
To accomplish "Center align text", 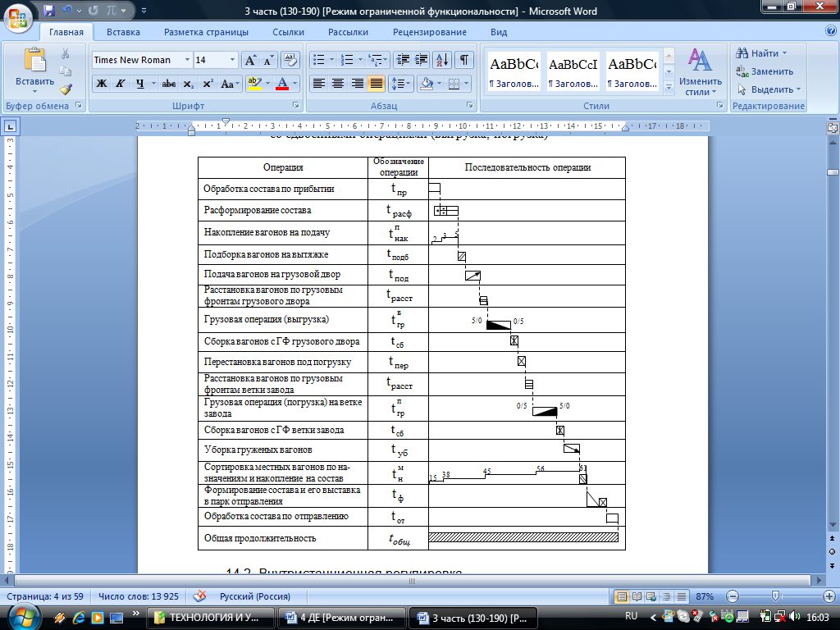I will [x=338, y=84].
